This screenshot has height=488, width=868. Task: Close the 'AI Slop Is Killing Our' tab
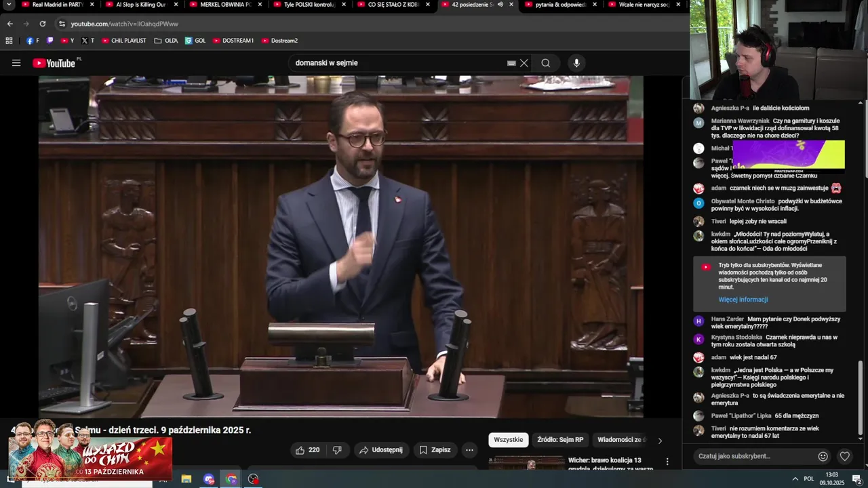(176, 5)
